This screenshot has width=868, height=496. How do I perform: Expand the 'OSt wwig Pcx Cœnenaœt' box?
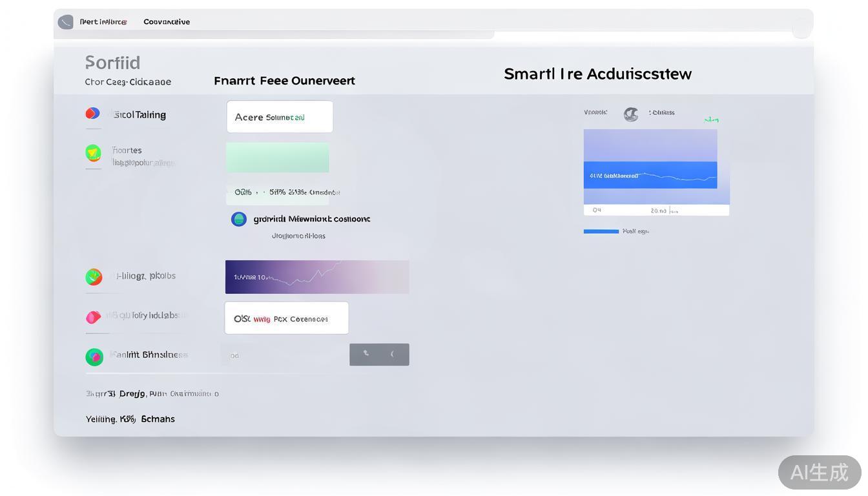pos(286,318)
